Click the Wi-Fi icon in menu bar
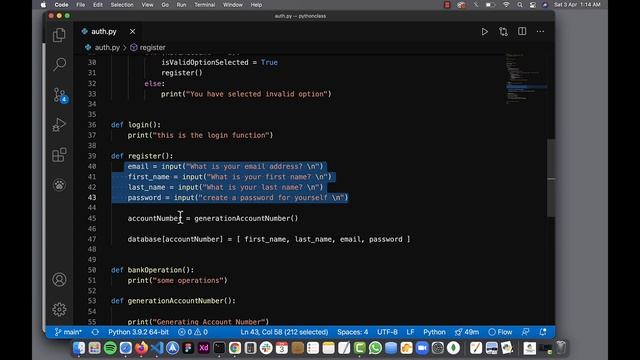This screenshot has height=360, width=640. 506,5
